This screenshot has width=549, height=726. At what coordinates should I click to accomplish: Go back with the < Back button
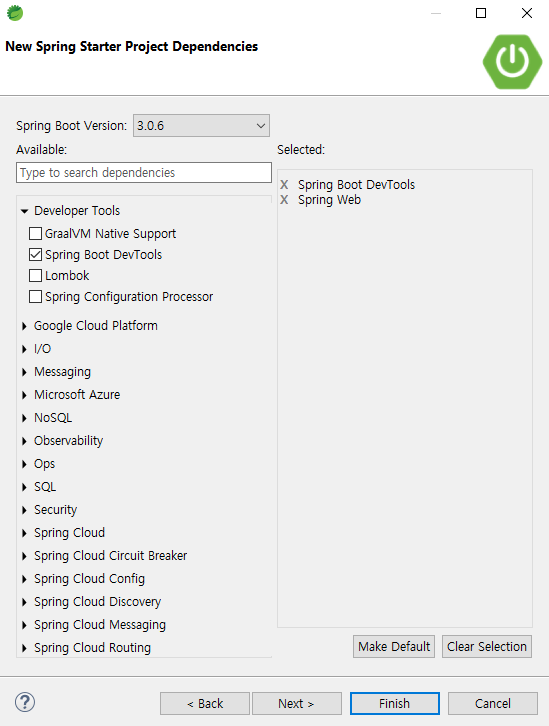pos(205,704)
